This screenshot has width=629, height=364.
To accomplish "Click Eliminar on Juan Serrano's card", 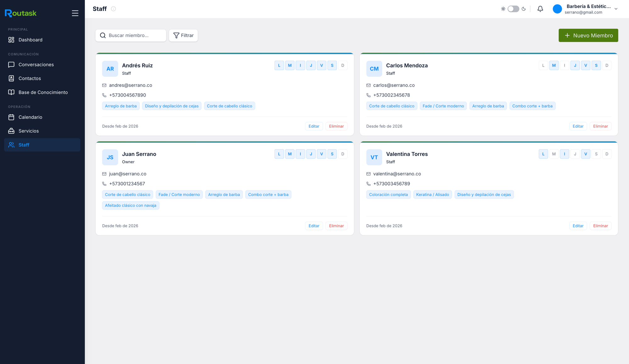I will point(336,226).
